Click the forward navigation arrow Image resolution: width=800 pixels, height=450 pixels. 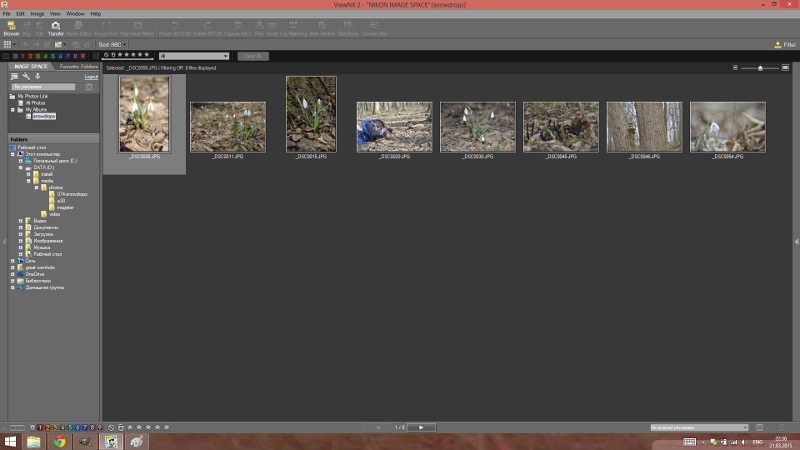tap(36, 45)
